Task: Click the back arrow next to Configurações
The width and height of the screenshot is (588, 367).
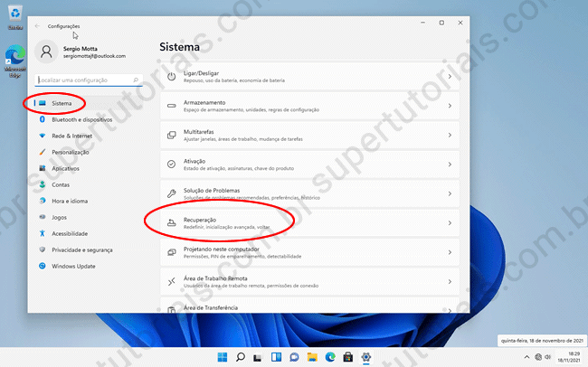Action: coord(37,27)
